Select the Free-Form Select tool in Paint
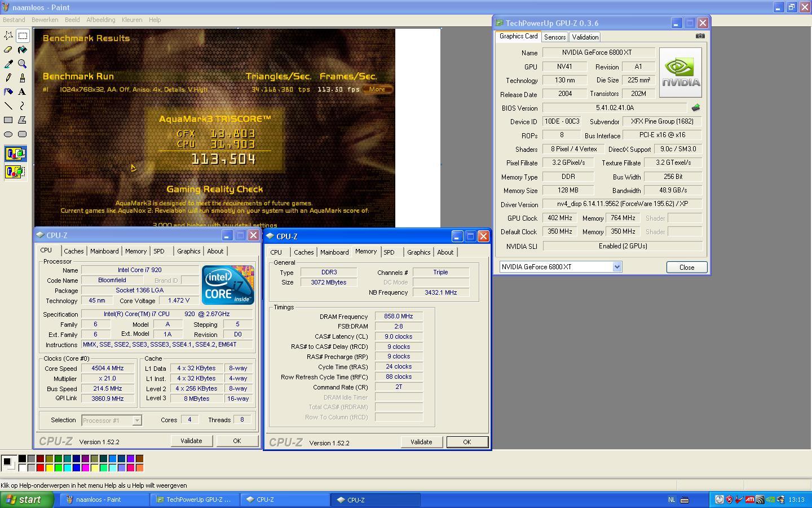The width and height of the screenshot is (812, 508). tap(8, 36)
